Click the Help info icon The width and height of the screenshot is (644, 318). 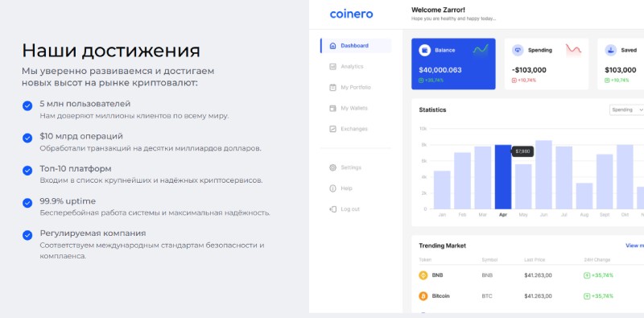point(332,188)
